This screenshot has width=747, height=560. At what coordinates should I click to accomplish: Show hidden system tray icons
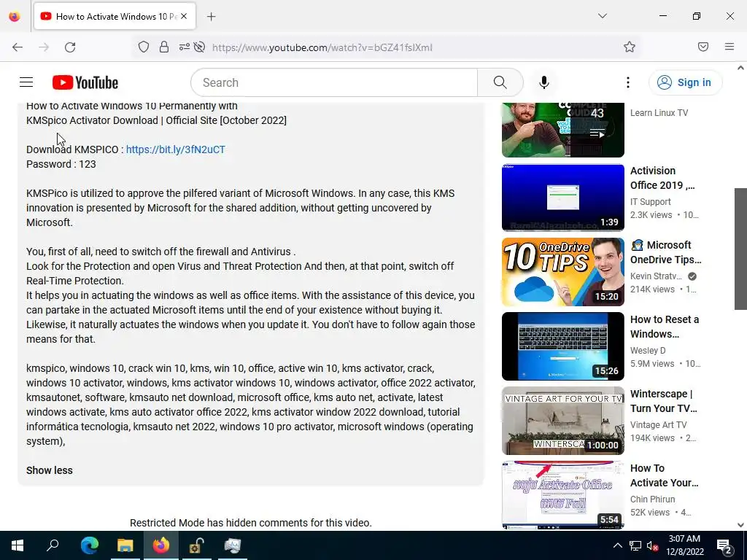tap(617, 545)
